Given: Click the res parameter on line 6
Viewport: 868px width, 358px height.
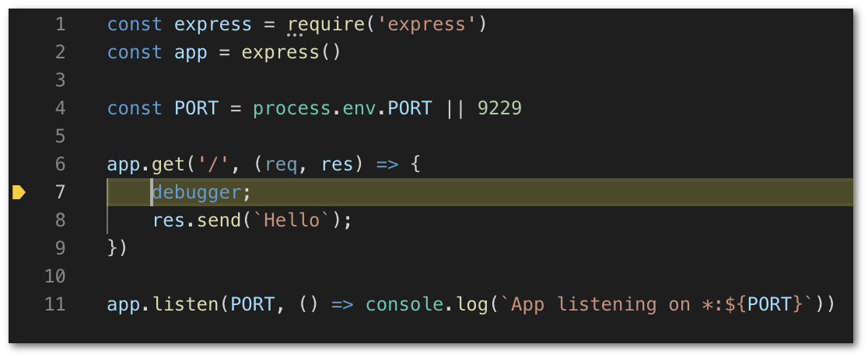Looking at the screenshot, I should click(337, 164).
